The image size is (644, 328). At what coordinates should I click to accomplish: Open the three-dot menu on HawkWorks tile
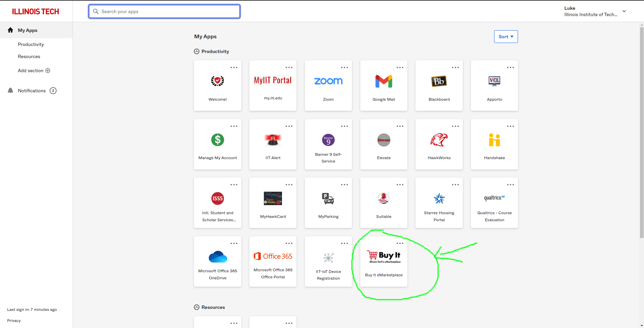point(455,126)
